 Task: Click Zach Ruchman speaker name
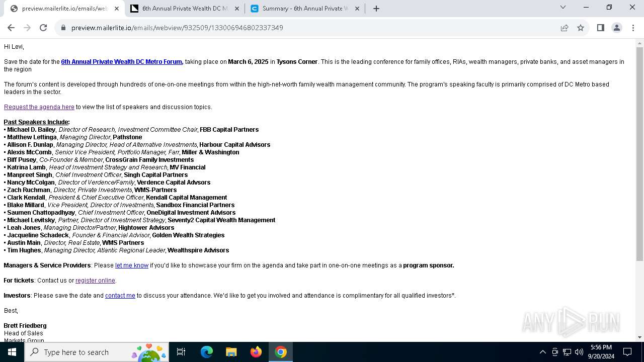pos(29,190)
